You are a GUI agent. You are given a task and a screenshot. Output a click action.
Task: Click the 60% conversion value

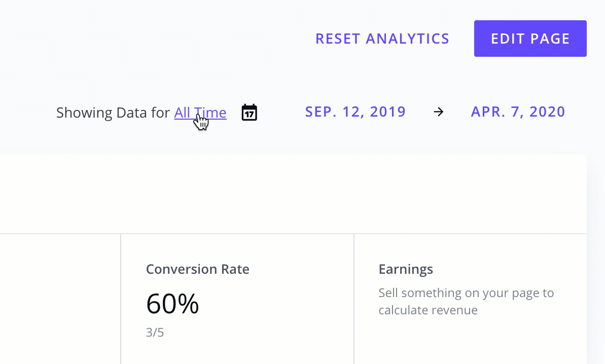(x=172, y=304)
